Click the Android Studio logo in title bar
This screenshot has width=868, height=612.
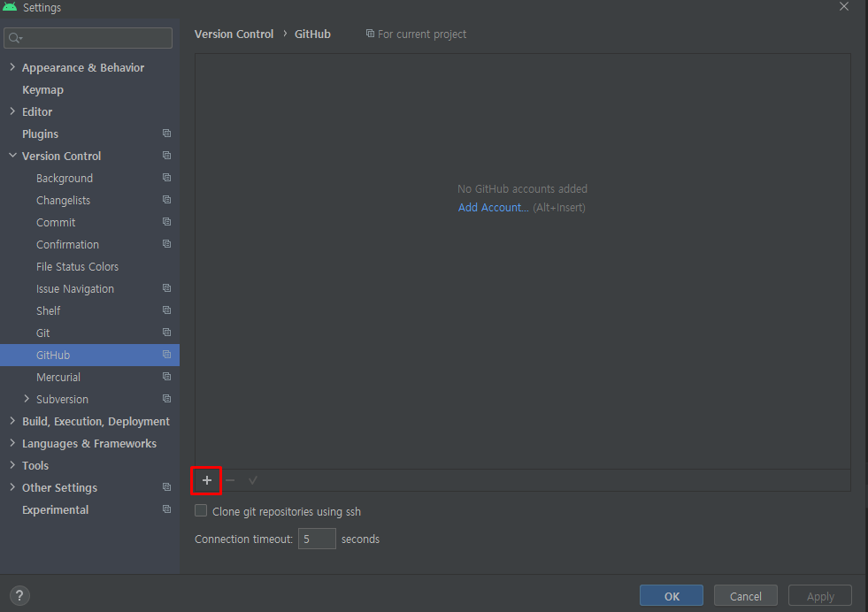pos(10,7)
